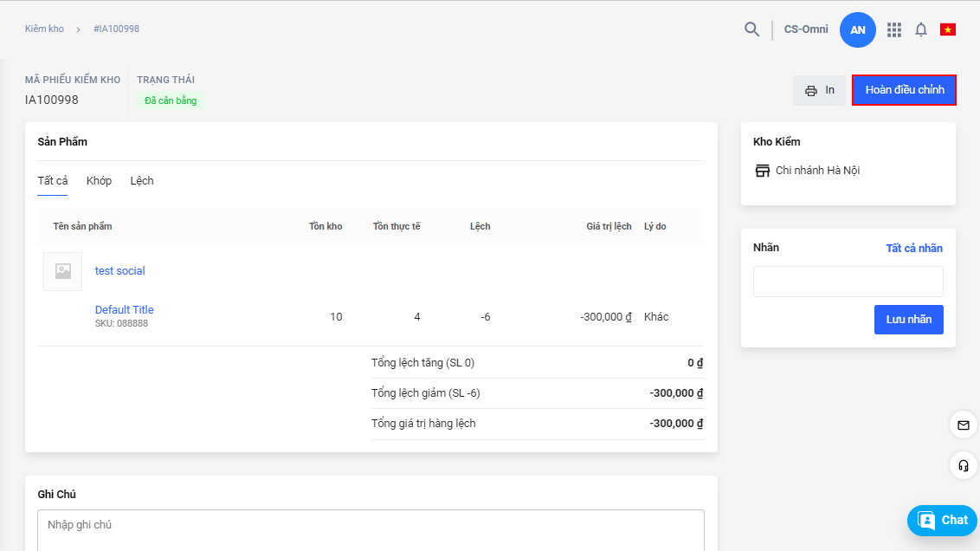This screenshot has height=551, width=980.
Task: Click the Lưu nhãn button
Action: pos(908,320)
